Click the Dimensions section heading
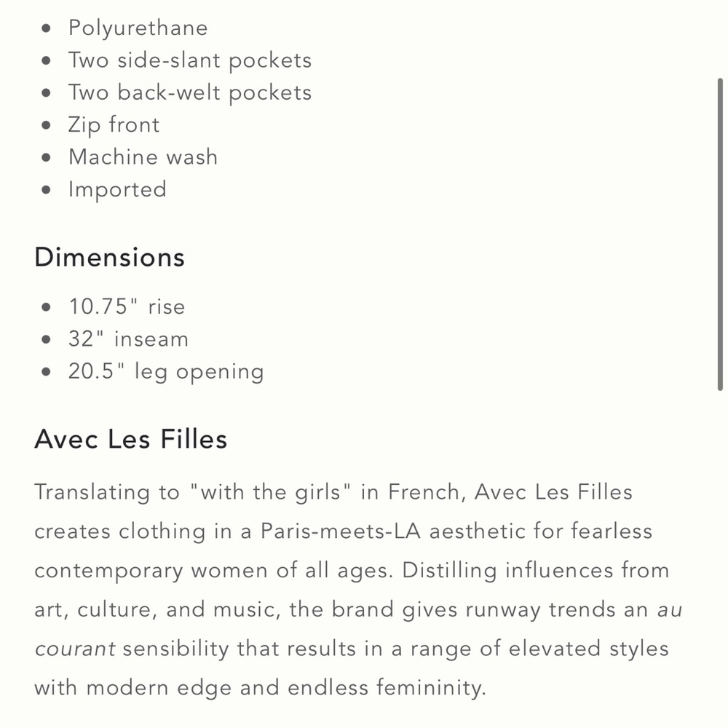This screenshot has width=728, height=728. pyautogui.click(x=109, y=258)
